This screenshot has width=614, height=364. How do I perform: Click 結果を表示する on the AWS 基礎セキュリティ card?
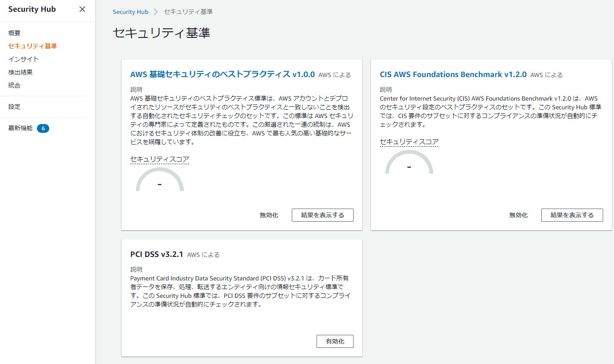323,215
